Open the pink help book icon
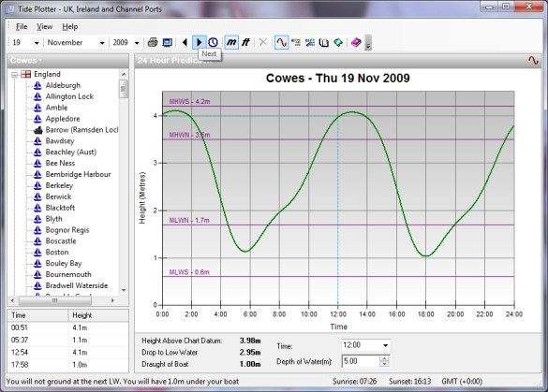The width and height of the screenshot is (548, 392). 356,43
